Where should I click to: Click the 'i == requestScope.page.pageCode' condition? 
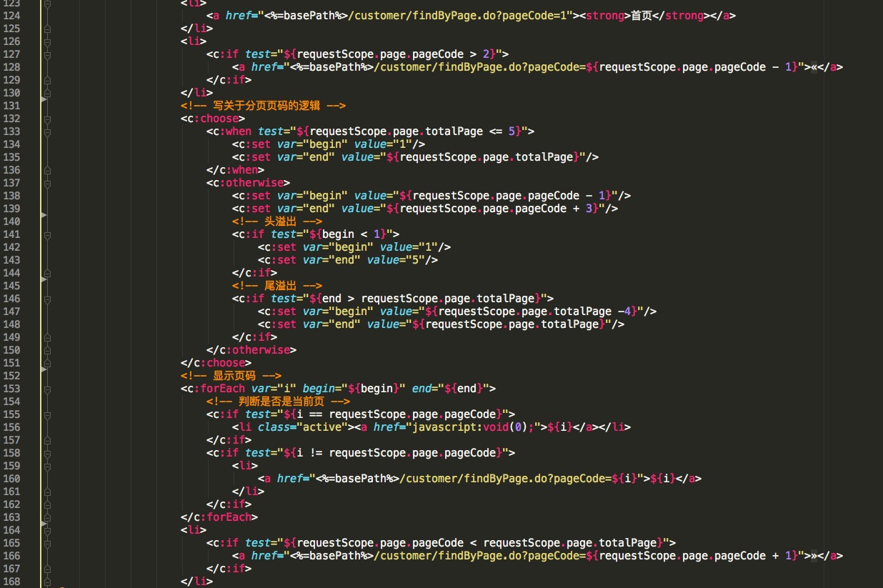[x=396, y=414]
